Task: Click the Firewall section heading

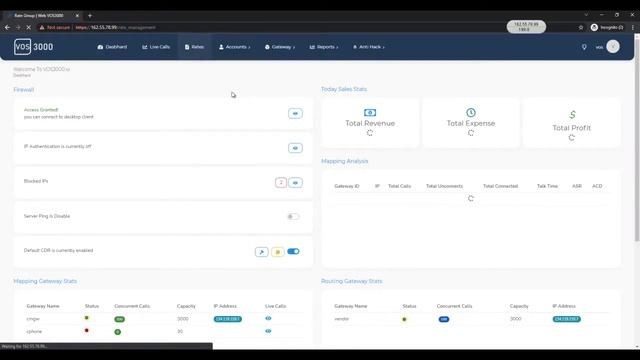Action: (24, 90)
